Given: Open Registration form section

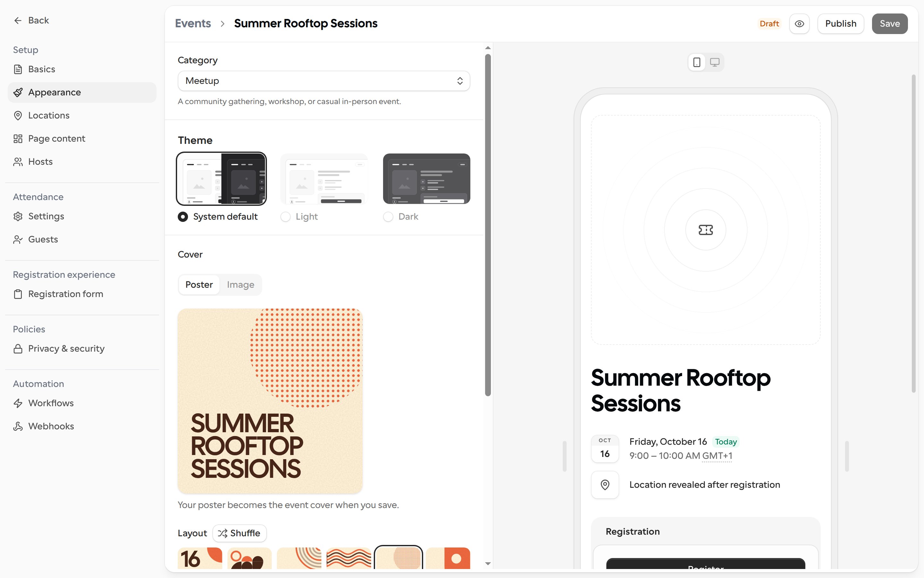Looking at the screenshot, I should 82,294.
